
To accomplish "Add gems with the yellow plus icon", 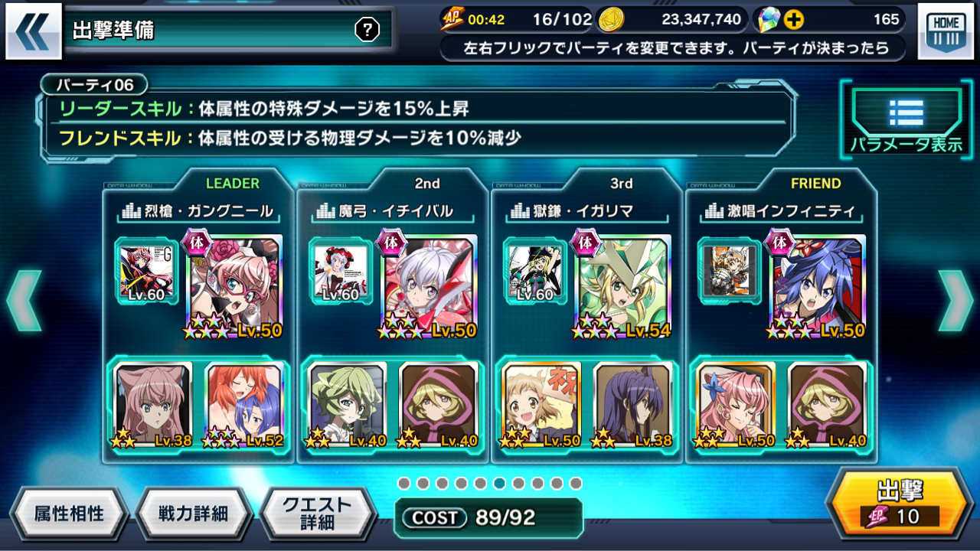I will click(x=795, y=19).
